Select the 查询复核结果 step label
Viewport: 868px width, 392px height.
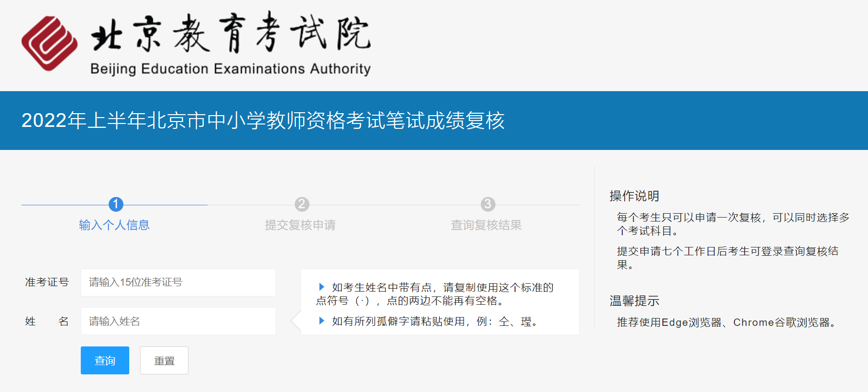[486, 225]
